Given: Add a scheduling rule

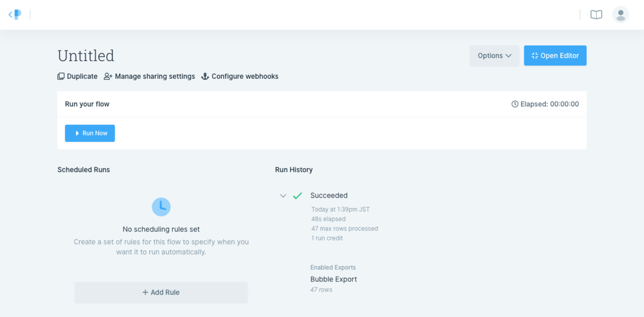Looking at the screenshot, I should point(161,292).
